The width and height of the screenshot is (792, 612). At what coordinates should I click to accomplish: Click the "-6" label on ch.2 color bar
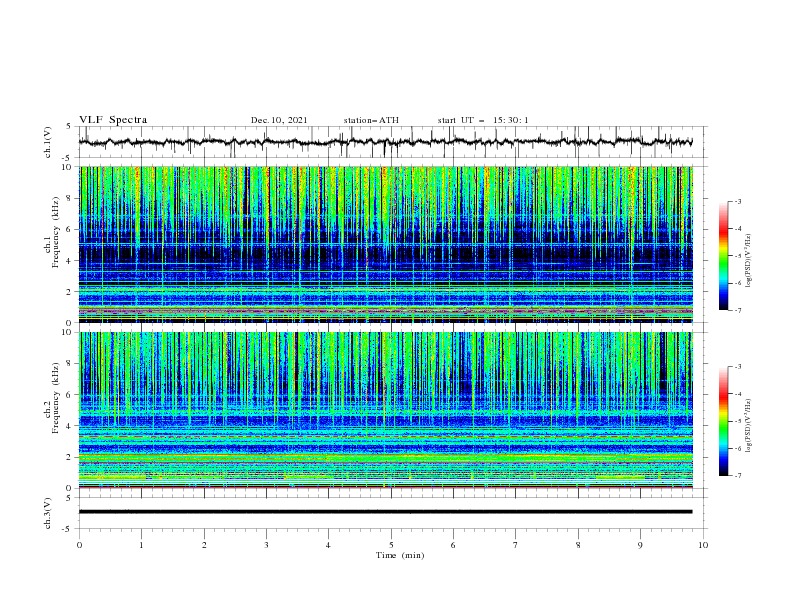(x=738, y=448)
